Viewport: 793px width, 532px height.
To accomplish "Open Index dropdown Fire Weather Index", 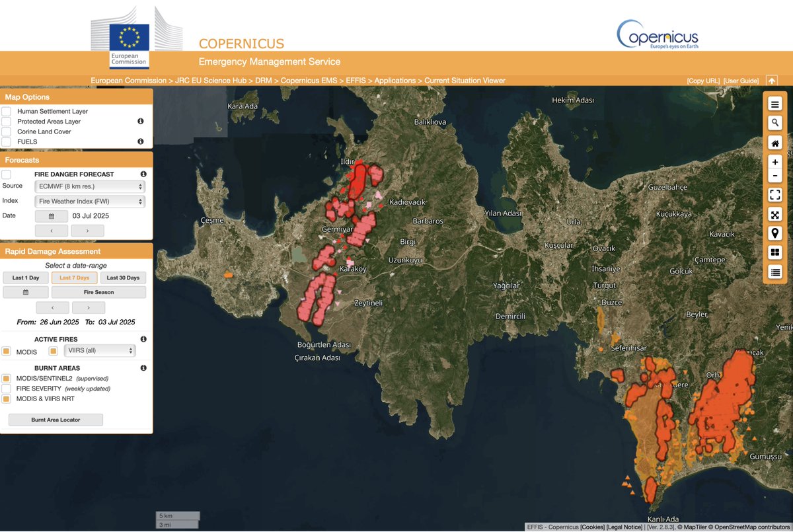I will tap(90, 201).
